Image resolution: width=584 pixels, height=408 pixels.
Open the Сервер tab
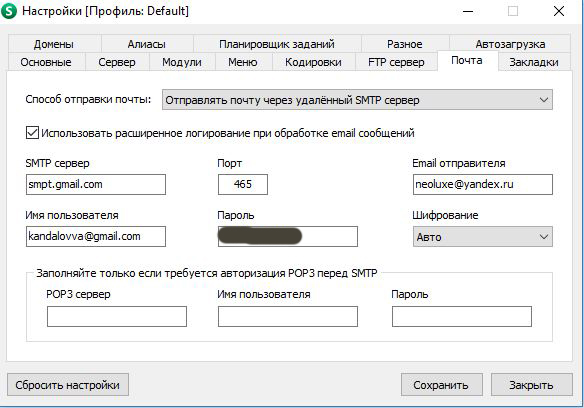click(117, 62)
